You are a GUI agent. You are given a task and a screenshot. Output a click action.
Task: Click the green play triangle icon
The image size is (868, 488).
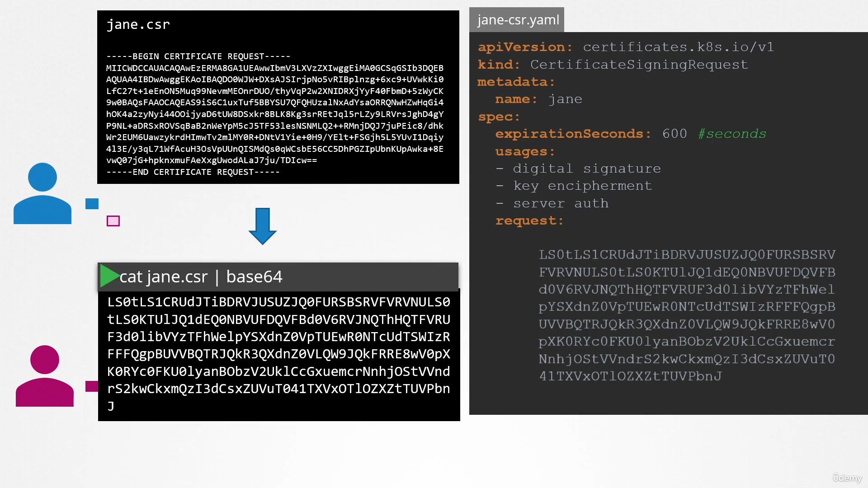coord(109,276)
